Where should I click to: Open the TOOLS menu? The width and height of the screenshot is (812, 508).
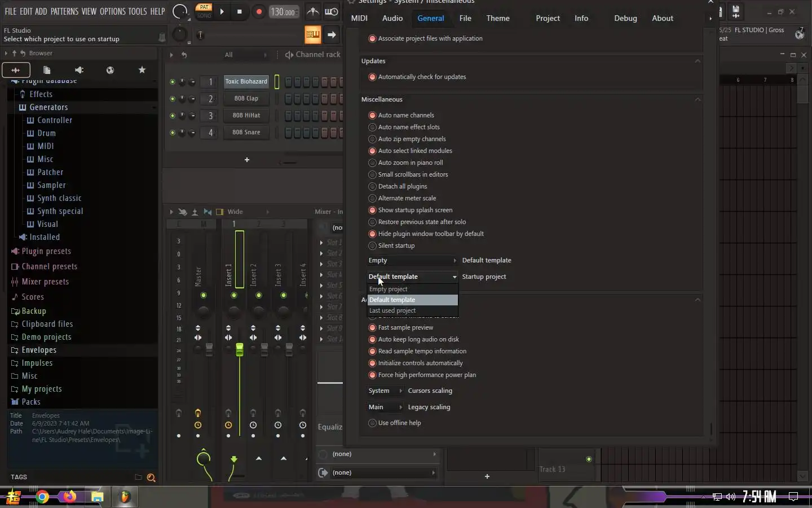pyautogui.click(x=137, y=11)
